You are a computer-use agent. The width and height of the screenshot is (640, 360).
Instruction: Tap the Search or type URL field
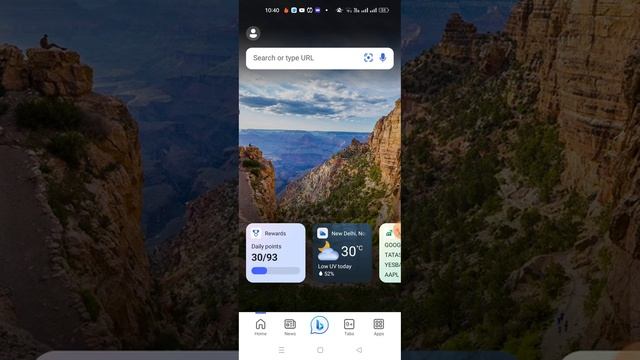coord(320,58)
